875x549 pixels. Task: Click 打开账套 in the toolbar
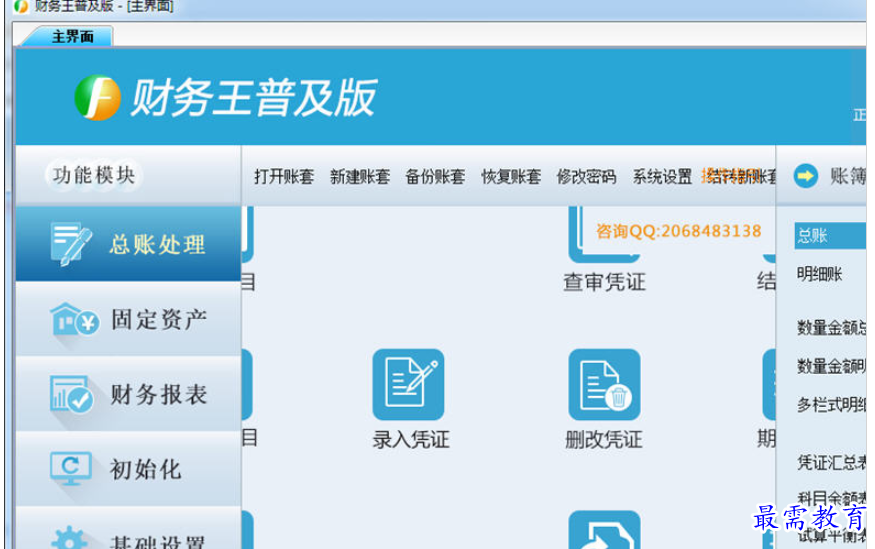point(284,177)
